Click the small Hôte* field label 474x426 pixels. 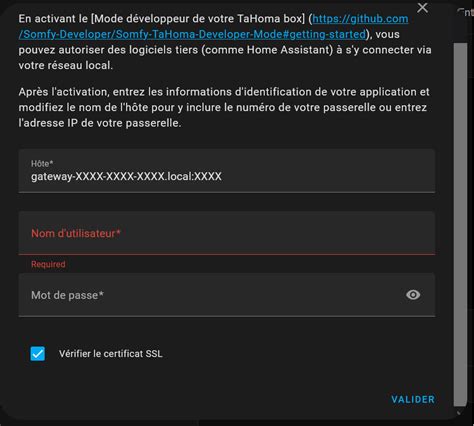point(42,163)
